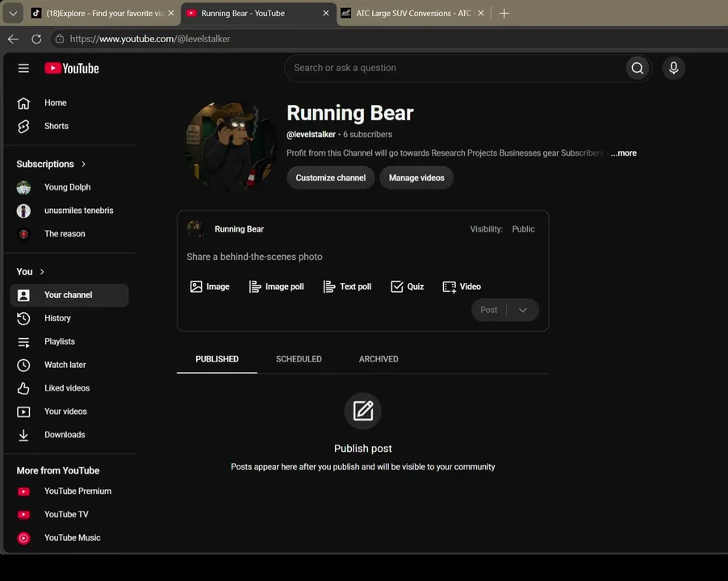This screenshot has height=581, width=728.
Task: Open Shorts from the sidebar
Action: click(69, 126)
